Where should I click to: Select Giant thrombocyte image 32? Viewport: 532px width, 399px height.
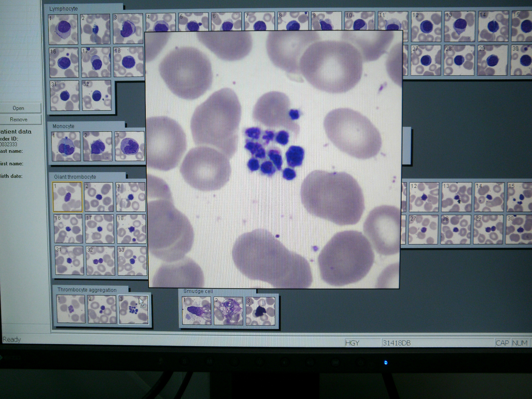(100, 260)
